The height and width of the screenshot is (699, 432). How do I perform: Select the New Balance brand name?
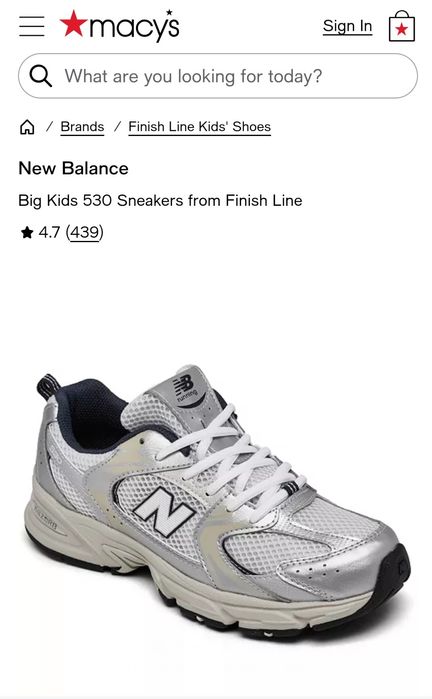(74, 169)
